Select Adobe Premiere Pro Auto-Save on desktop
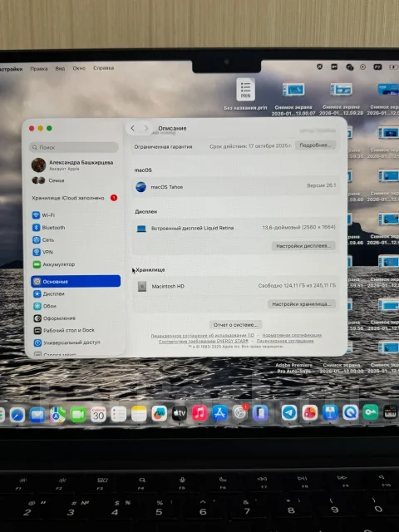This screenshot has width=399, height=532. pos(293,368)
